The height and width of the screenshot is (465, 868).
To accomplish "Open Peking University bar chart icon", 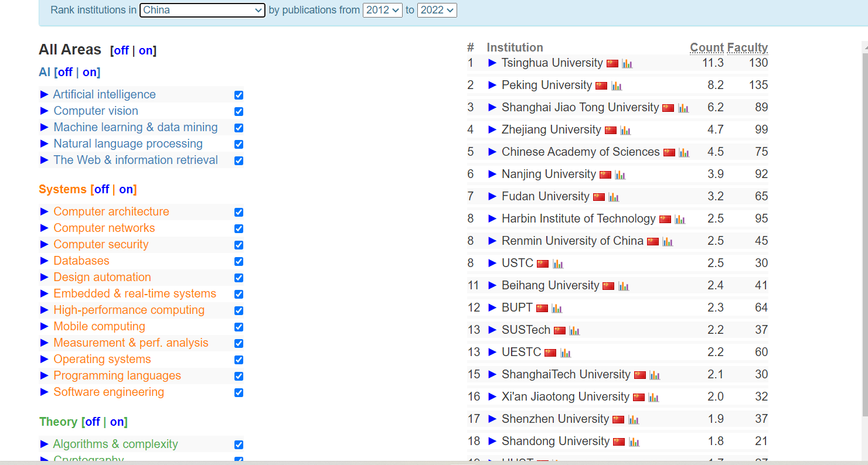I will point(617,86).
